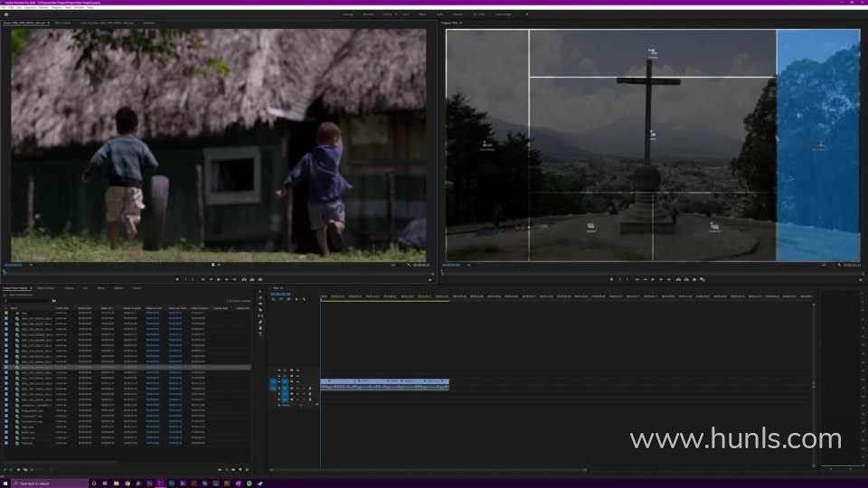Open the Window menu in menu bar
Screen dimensions: 868x488
coord(78,7)
